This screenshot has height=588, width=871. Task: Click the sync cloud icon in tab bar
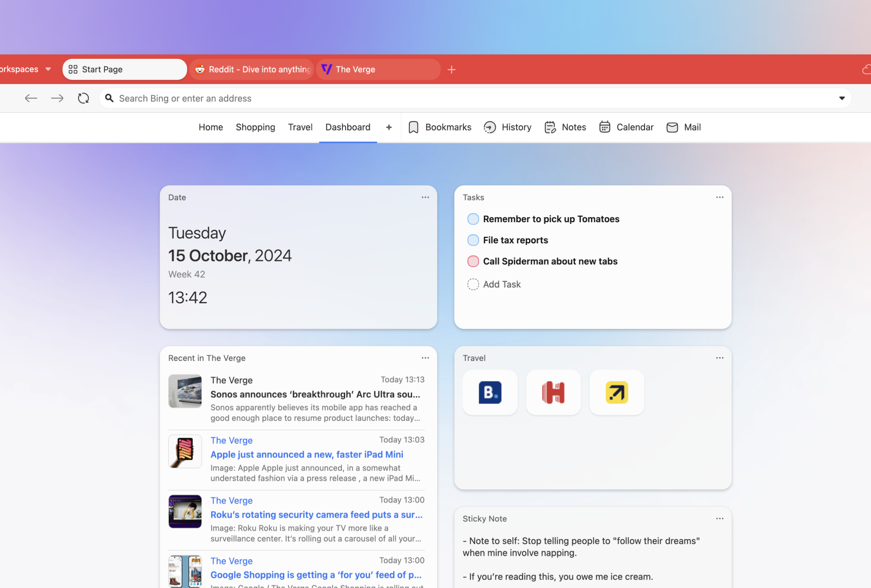click(x=867, y=70)
